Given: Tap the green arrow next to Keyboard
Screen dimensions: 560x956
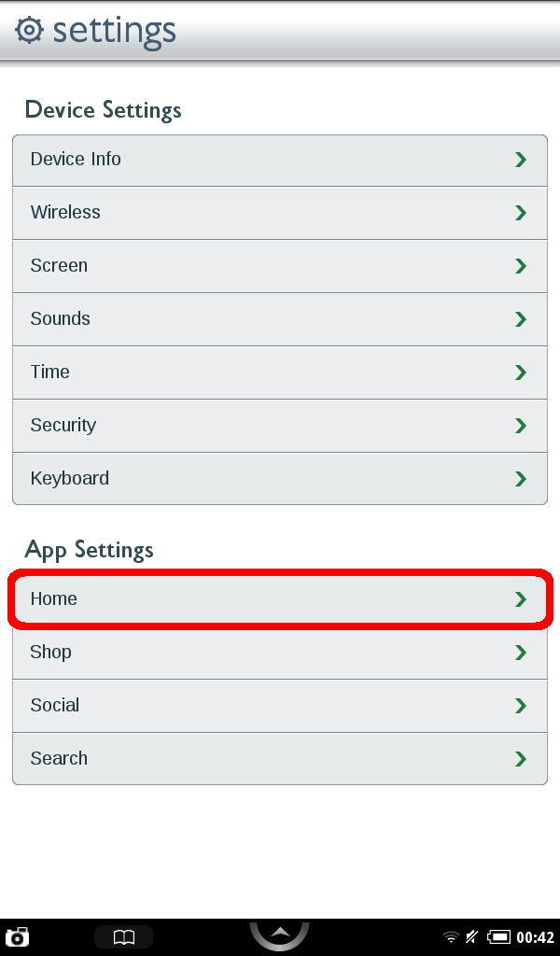Looking at the screenshot, I should 521,479.
